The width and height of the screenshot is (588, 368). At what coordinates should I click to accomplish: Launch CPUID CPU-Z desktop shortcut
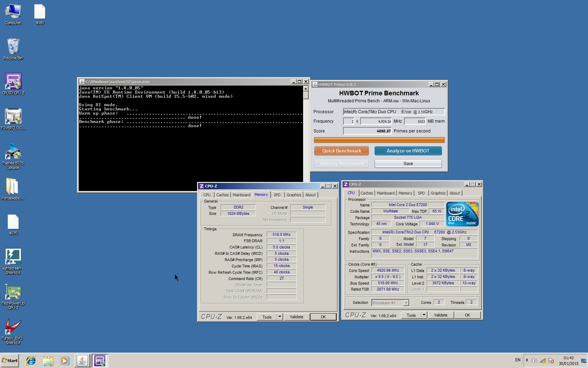coord(13,84)
